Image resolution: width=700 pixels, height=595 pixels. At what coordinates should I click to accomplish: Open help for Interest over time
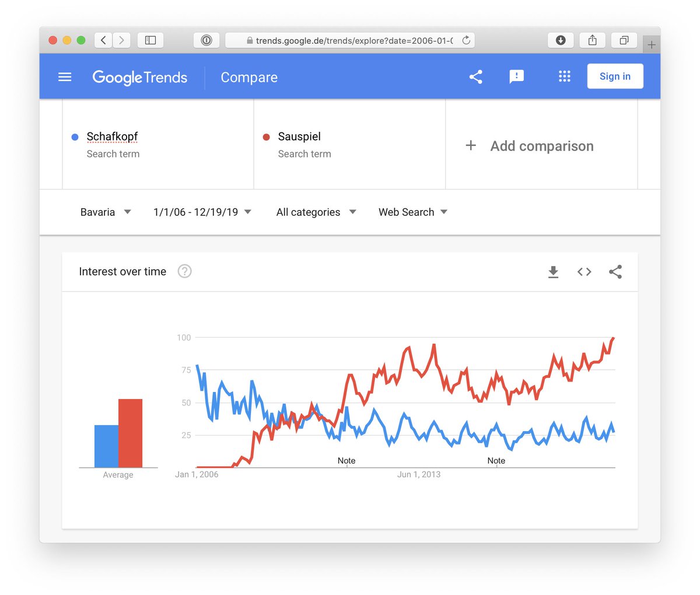[184, 271]
